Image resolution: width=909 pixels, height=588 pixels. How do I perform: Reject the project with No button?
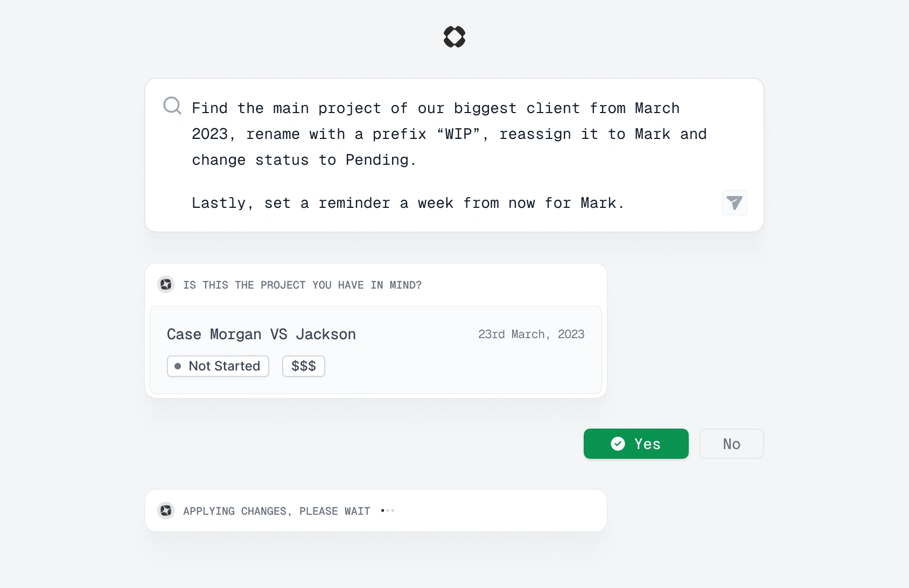click(731, 444)
